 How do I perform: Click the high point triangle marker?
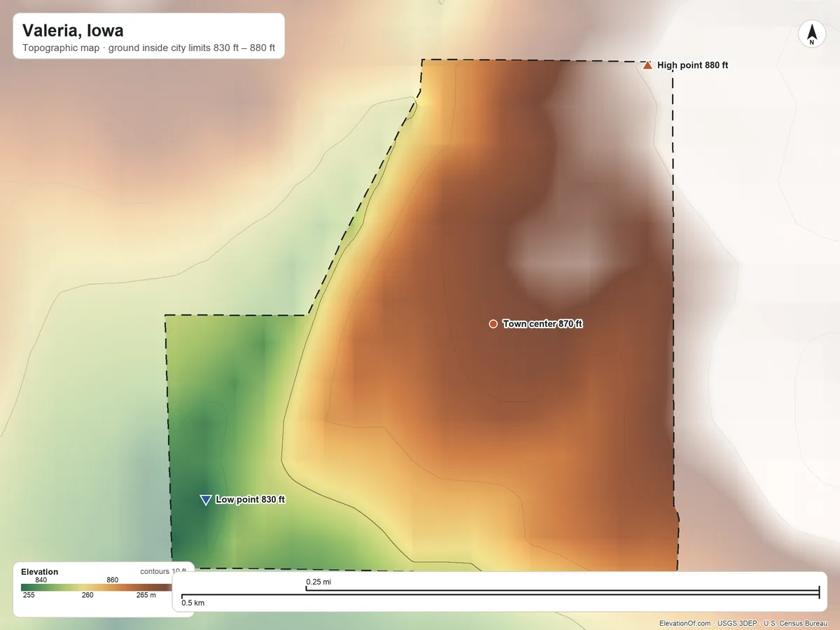pos(647,65)
